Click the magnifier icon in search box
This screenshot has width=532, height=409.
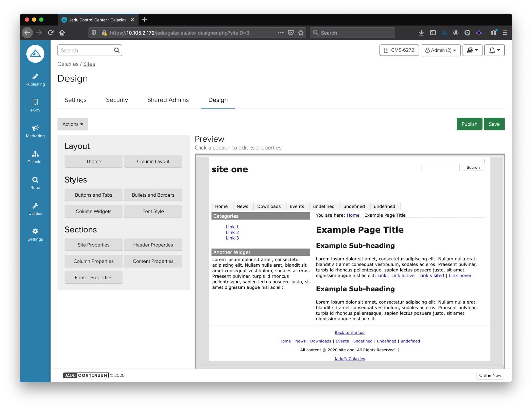point(117,50)
